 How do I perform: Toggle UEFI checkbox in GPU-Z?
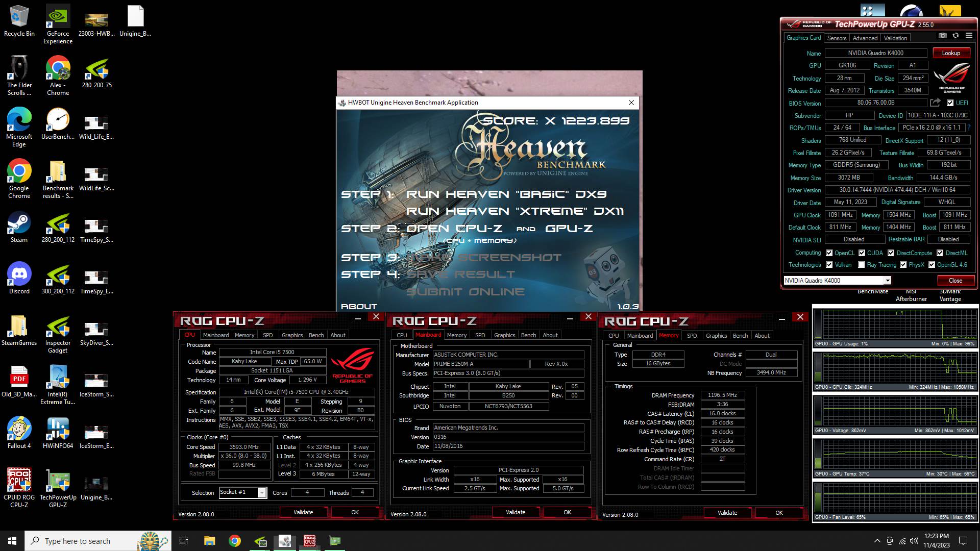click(x=950, y=103)
